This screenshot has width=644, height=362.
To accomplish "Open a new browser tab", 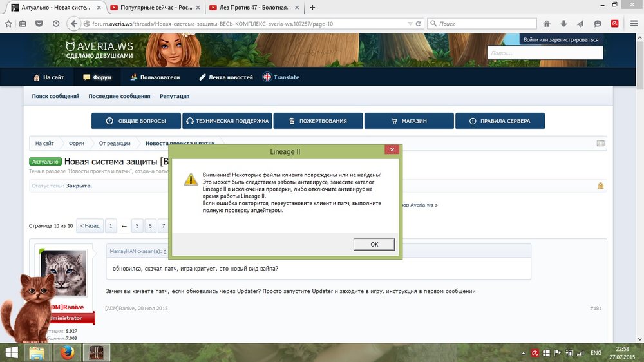I will (x=312, y=8).
